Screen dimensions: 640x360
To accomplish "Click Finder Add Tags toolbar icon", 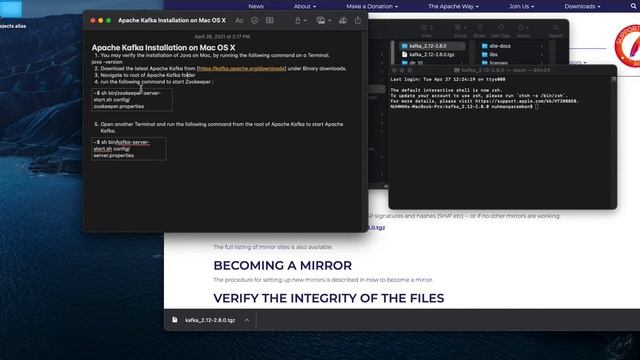I will 500,28.
